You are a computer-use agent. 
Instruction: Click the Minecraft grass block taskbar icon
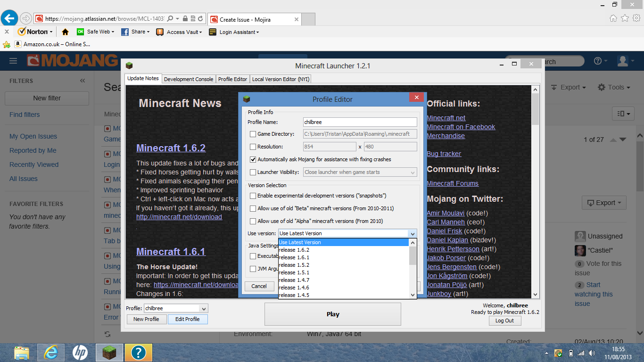click(109, 352)
